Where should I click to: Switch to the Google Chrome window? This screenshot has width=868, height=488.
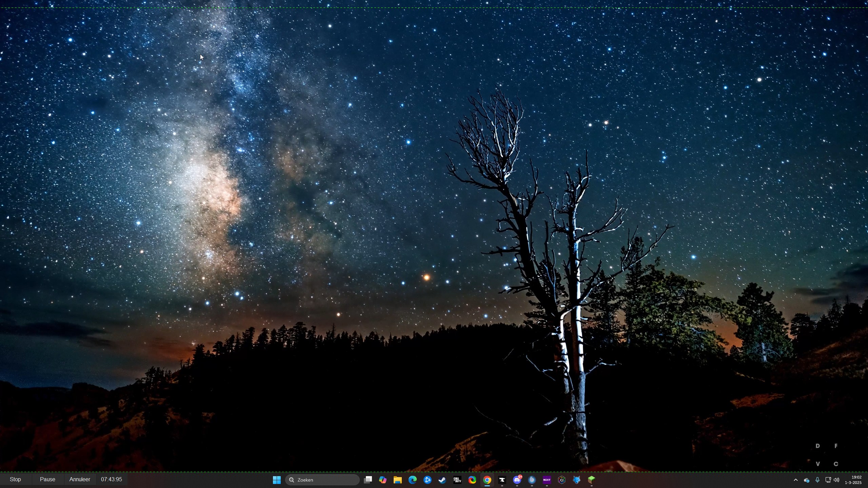tap(487, 480)
